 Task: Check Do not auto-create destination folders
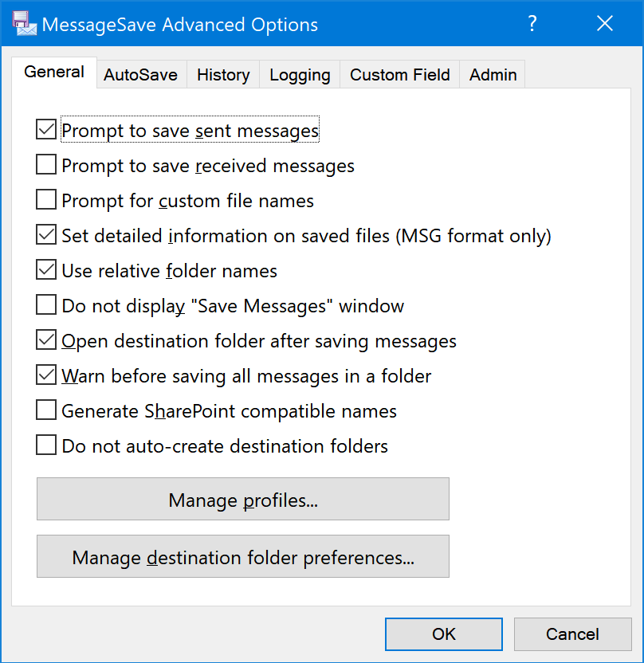click(46, 445)
